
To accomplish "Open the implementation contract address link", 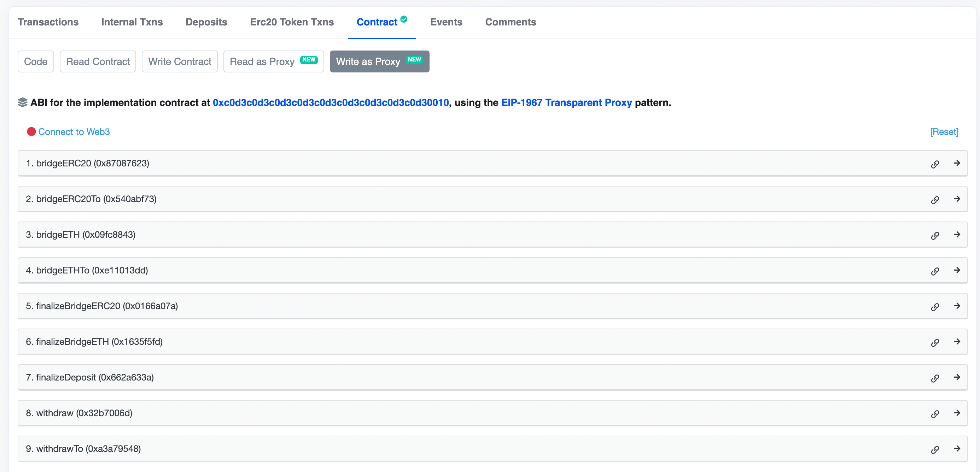I will [331, 102].
